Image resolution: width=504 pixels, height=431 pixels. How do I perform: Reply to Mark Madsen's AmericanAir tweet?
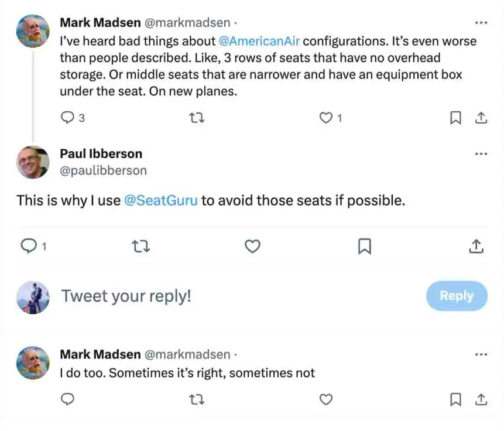[x=67, y=118]
